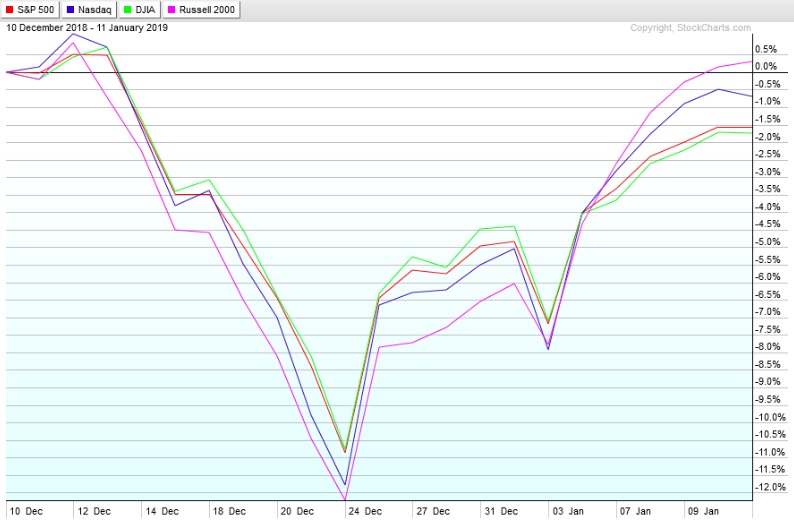Click the blue Nasdaq color square

(x=70, y=10)
